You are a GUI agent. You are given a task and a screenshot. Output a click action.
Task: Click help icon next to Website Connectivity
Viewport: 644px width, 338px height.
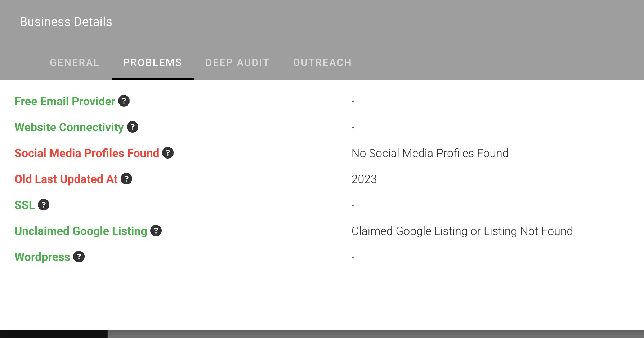[133, 127]
